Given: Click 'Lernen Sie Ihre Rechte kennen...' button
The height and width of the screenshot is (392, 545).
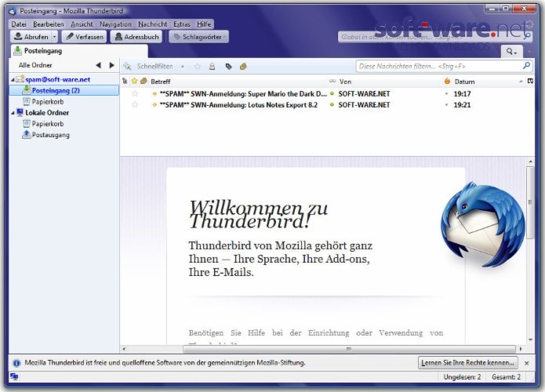Looking at the screenshot, I should 467,363.
